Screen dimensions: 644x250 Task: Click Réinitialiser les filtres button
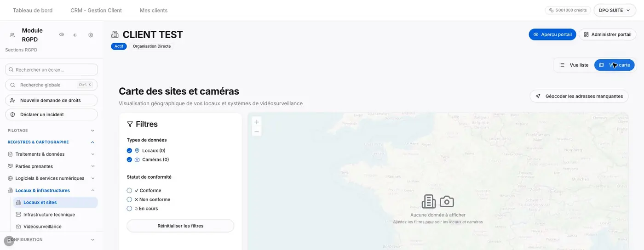click(180, 226)
